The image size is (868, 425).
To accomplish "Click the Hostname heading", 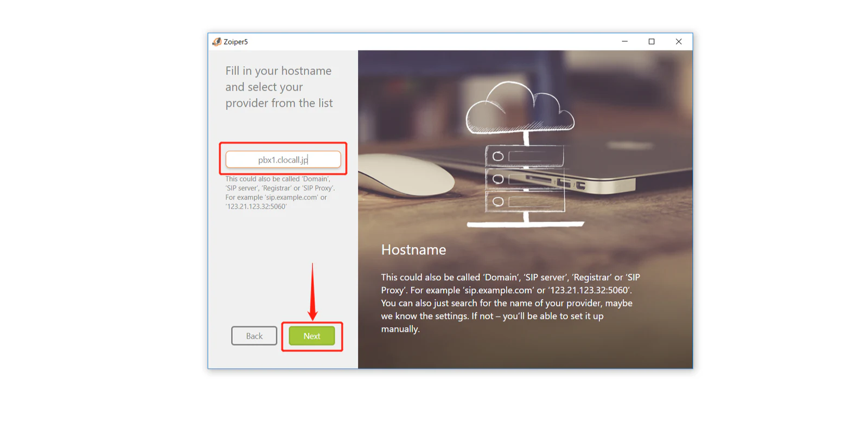I will tap(413, 249).
